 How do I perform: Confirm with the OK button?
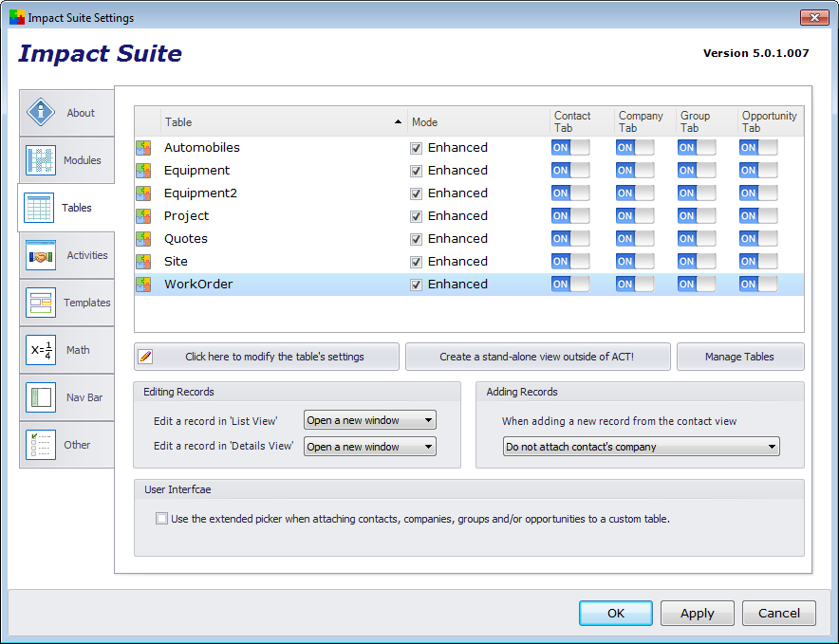(616, 613)
